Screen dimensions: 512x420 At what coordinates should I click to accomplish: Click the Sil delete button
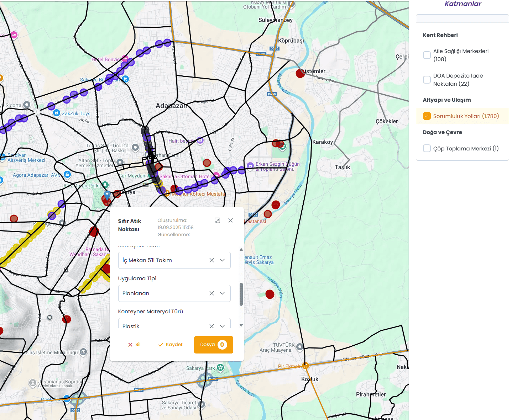[x=134, y=345]
